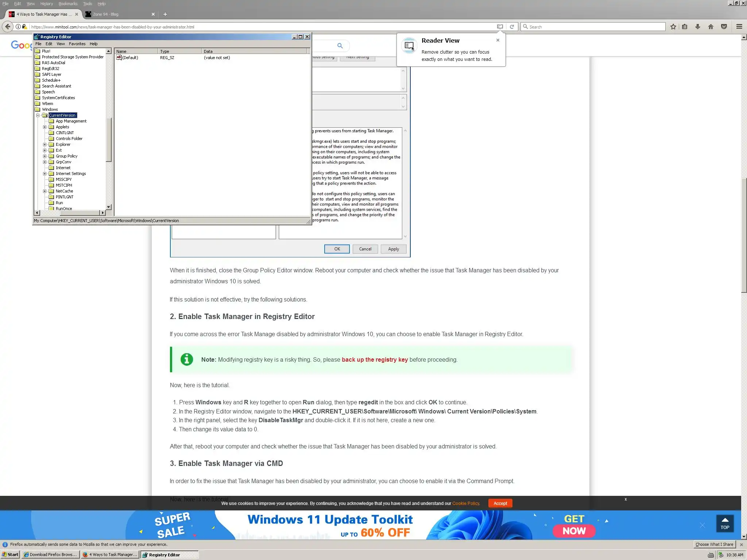Save page to Pocket icon

click(x=724, y=27)
